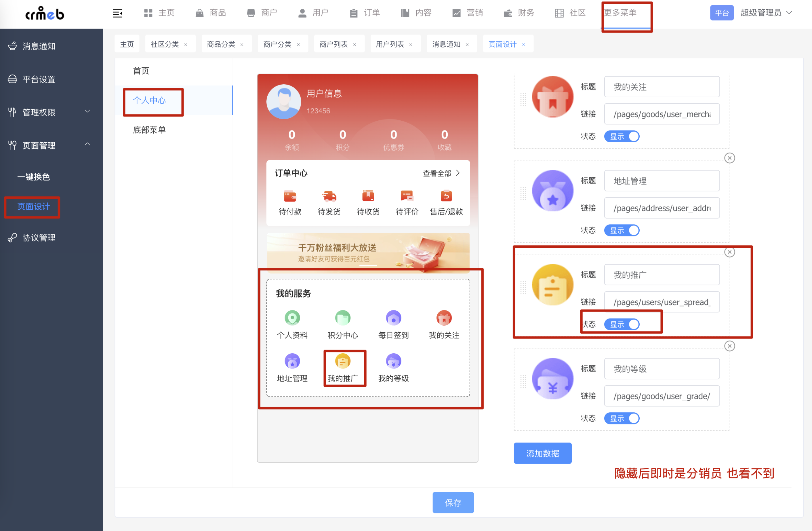812x531 pixels.
Task: Open the 内容 top menu
Action: (416, 13)
